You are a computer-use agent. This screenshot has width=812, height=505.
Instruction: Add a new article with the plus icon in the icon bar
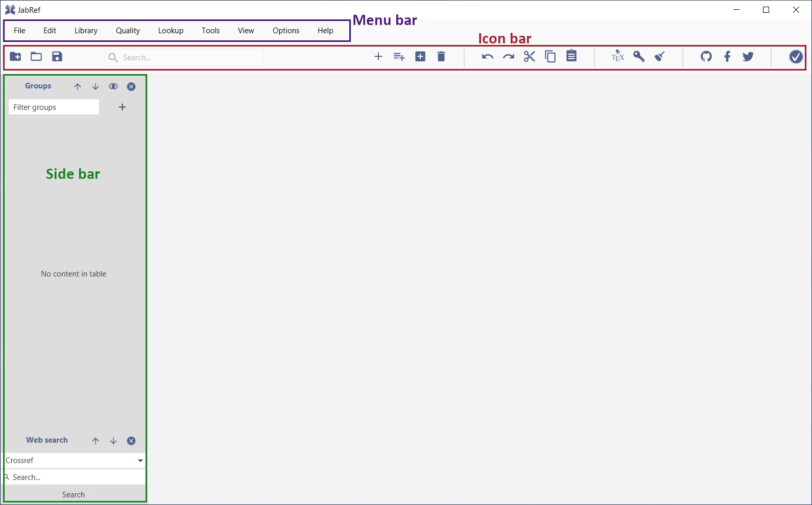tap(378, 57)
